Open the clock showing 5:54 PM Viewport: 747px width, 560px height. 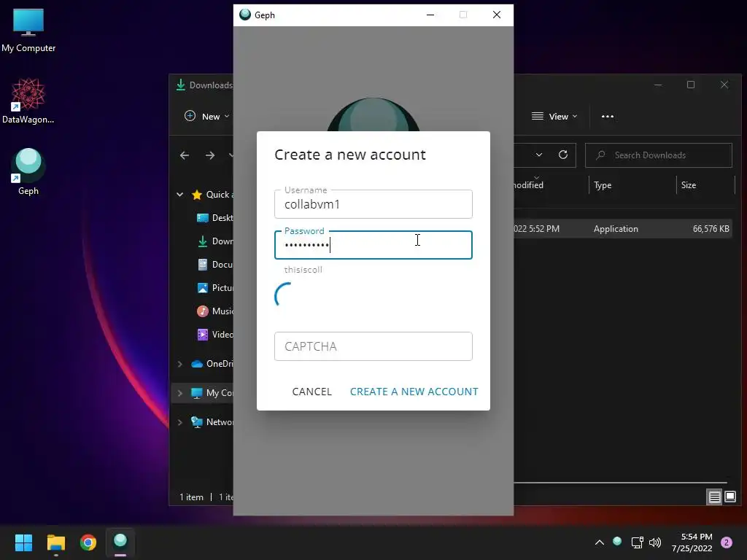[692, 542]
